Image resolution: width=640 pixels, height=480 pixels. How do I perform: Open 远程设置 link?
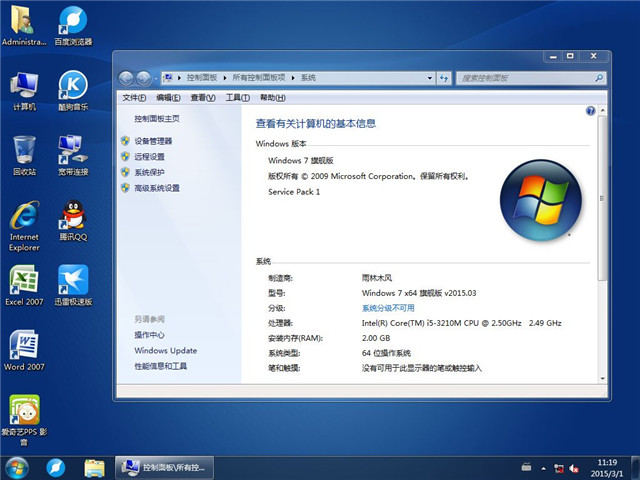point(149,156)
